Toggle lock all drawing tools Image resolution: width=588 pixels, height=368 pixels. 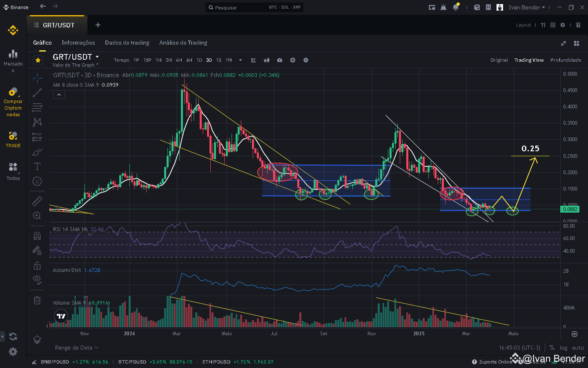(37, 265)
